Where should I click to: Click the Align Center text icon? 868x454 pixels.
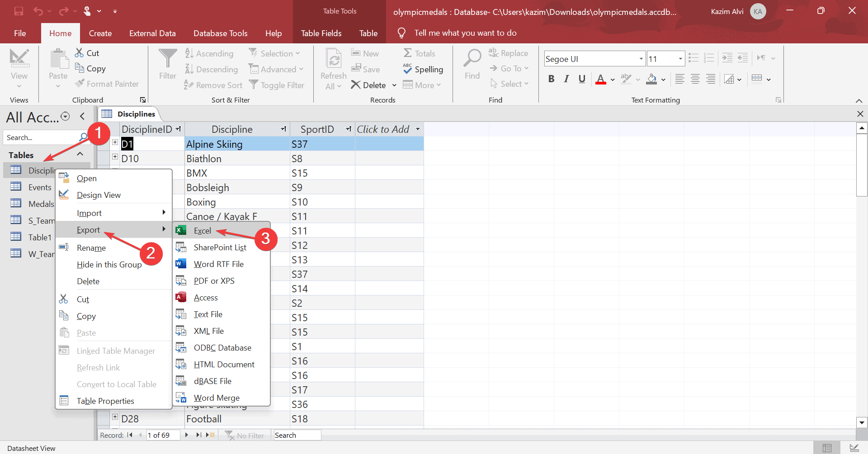point(695,80)
